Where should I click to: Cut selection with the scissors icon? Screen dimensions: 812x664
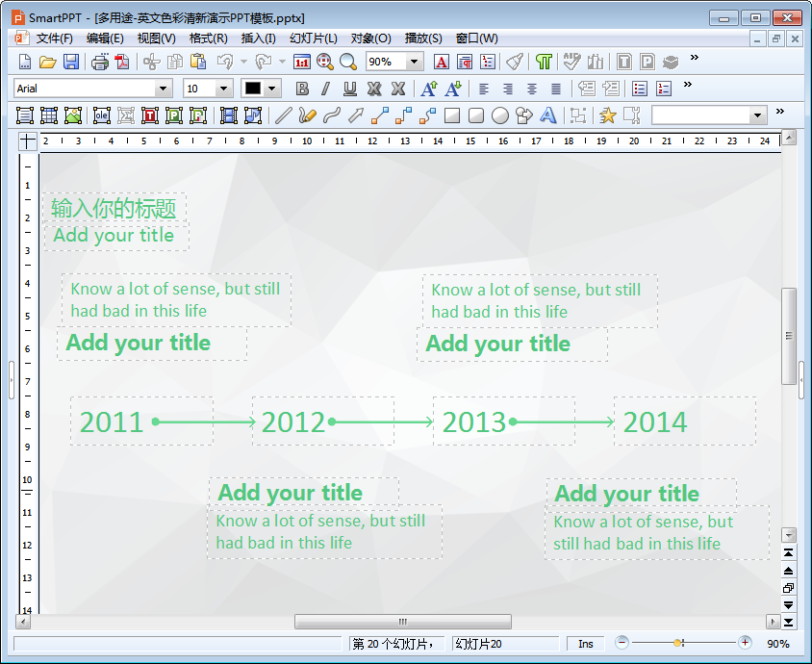[152, 62]
